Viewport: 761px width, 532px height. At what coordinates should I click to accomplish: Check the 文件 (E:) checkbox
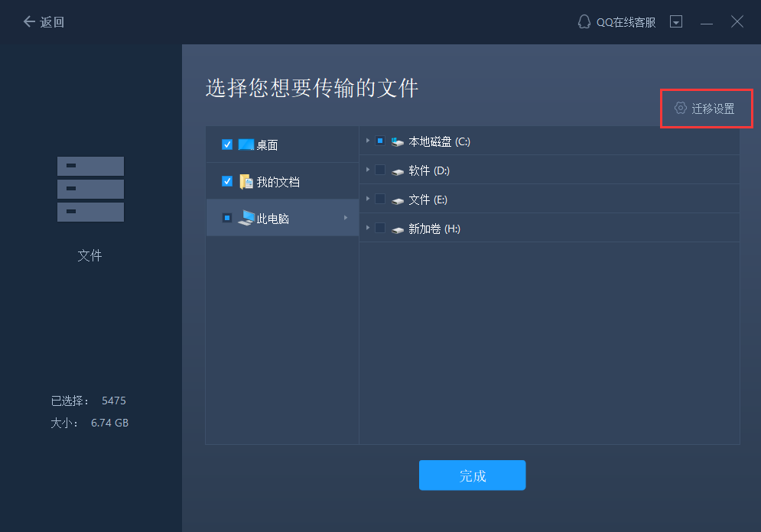pyautogui.click(x=380, y=199)
